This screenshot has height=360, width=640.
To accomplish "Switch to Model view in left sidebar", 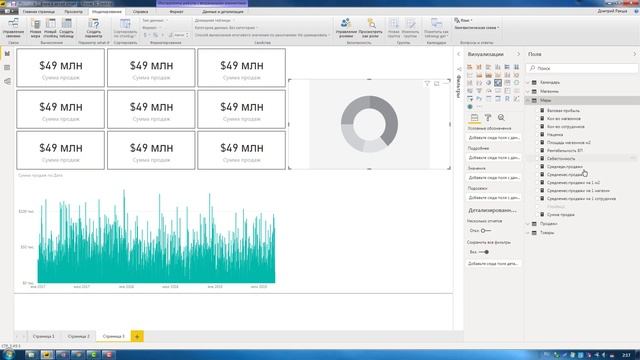I will coord(7,82).
